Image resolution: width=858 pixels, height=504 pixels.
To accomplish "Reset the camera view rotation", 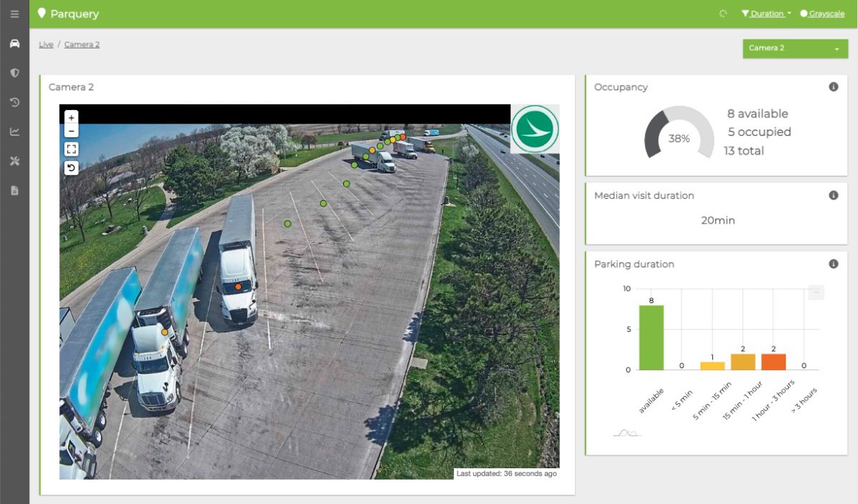I will [x=71, y=168].
